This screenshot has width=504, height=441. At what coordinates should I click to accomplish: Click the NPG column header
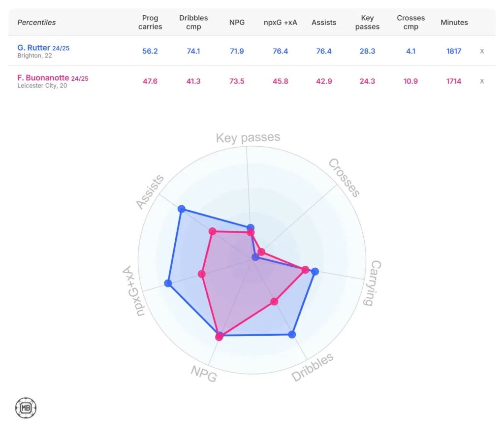[x=237, y=22]
